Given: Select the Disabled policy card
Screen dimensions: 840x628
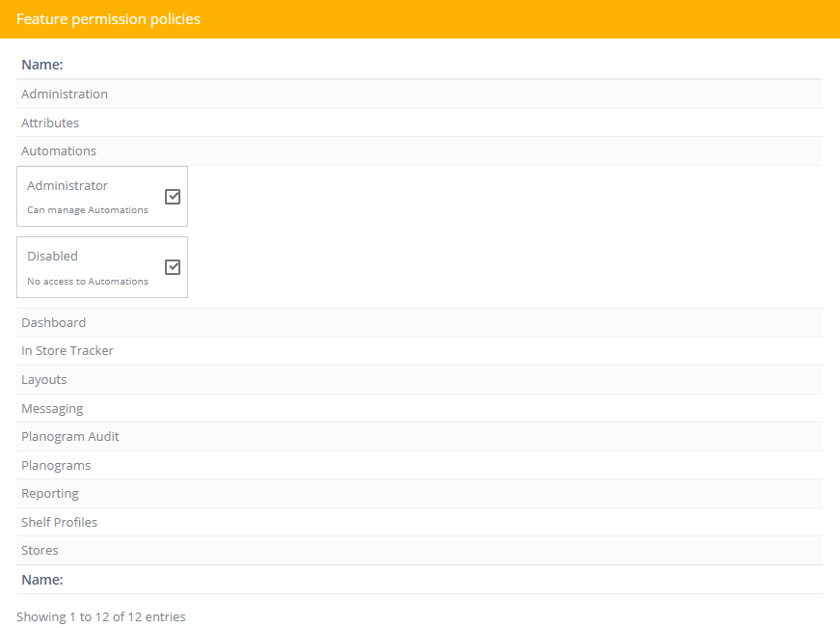Looking at the screenshot, I should click(x=102, y=267).
